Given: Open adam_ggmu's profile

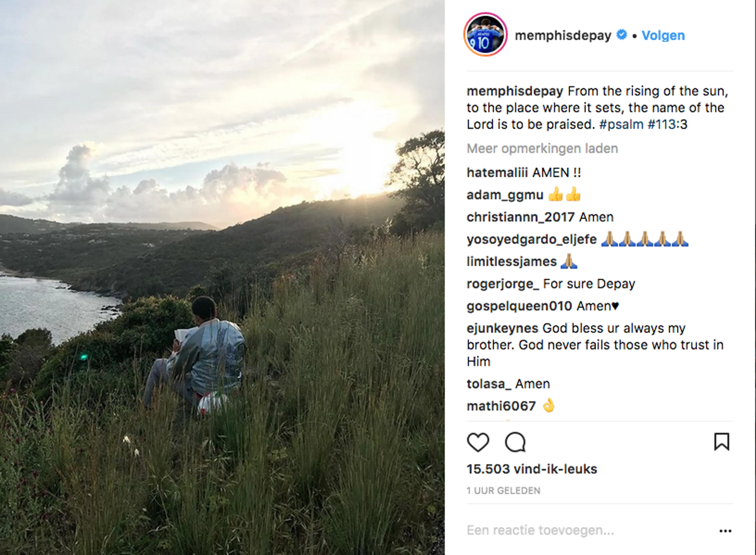Looking at the screenshot, I should tap(505, 195).
